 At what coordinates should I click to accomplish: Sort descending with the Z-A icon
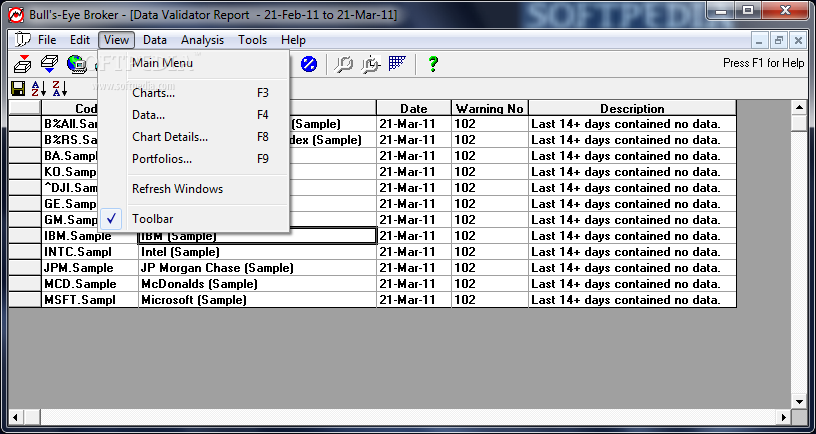tap(60, 88)
